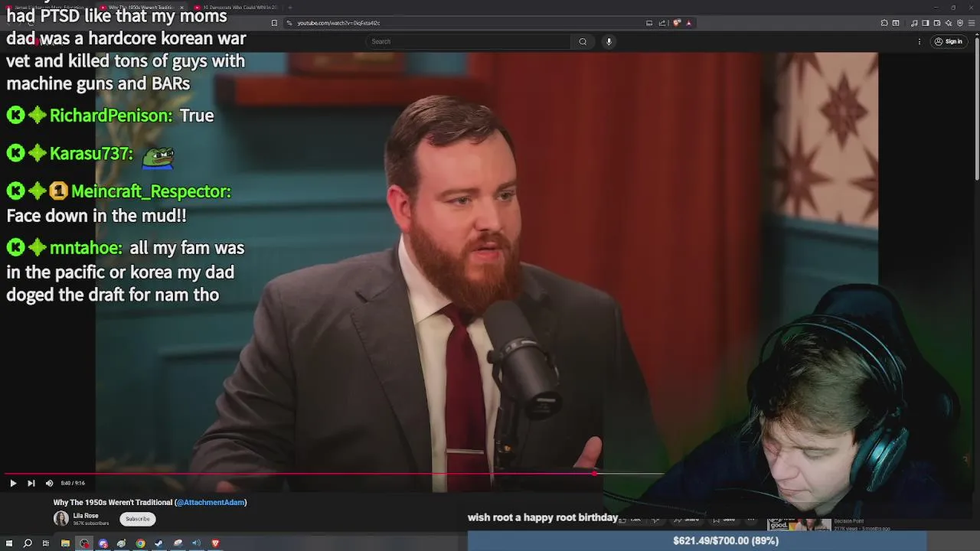Click the recommended video thumbnail beside the title
The image size is (980, 551).
click(x=799, y=524)
